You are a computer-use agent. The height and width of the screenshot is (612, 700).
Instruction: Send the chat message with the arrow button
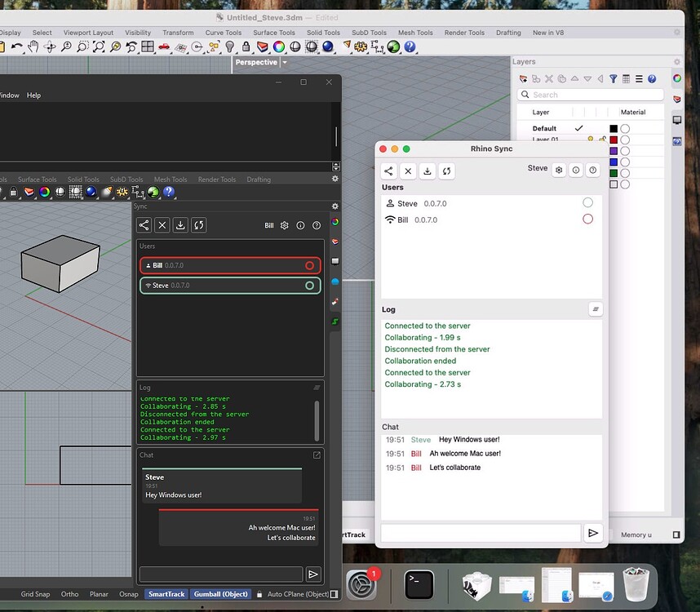pos(594,533)
